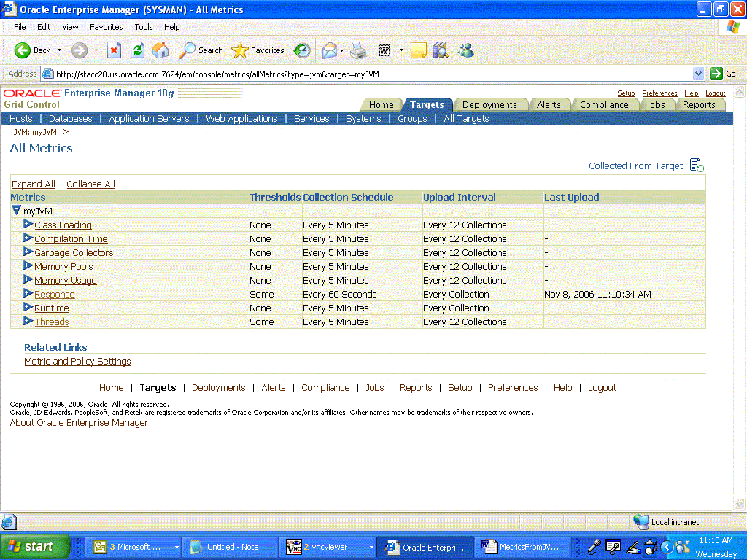The height and width of the screenshot is (560, 747).
Task: Click the page scrollbar up arrow
Action: click(739, 92)
